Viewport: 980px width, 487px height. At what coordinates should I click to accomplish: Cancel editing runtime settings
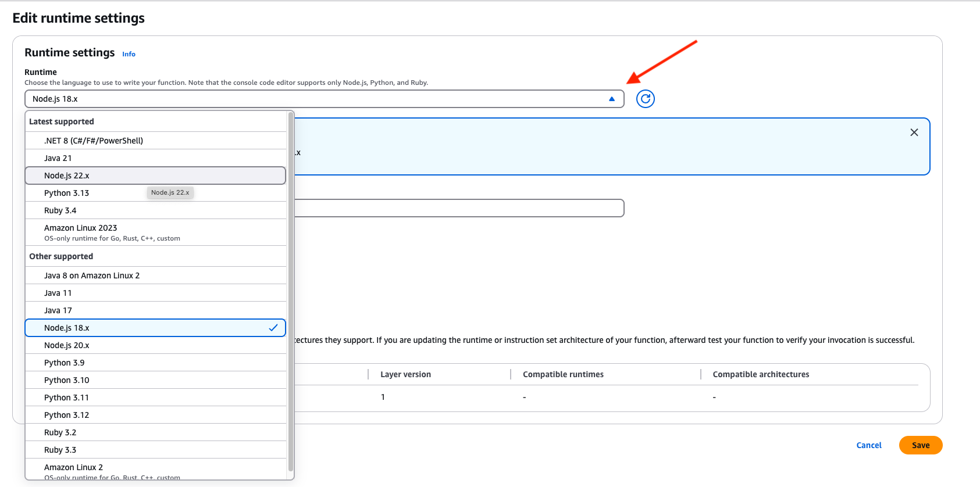click(869, 445)
